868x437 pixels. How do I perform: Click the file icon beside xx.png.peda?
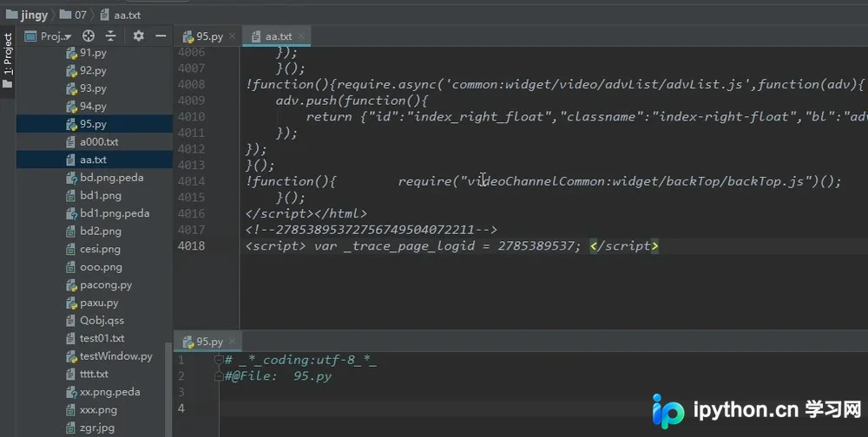[71, 392]
